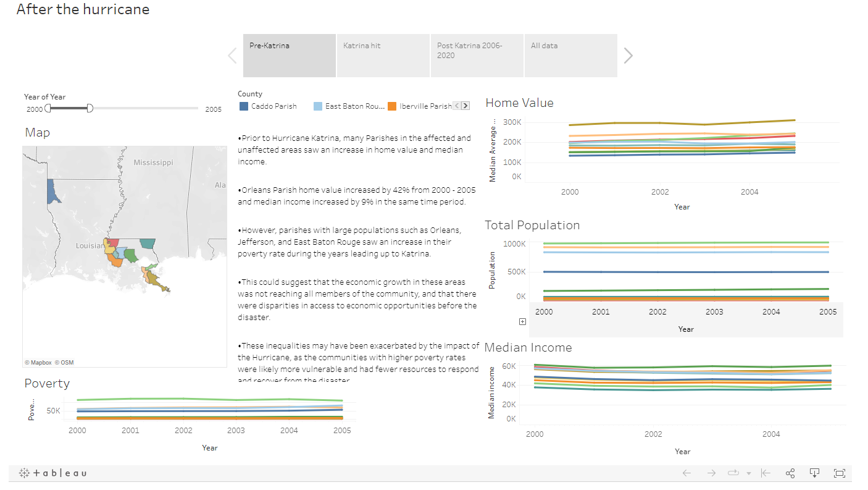Viewport: 868px width, 490px height.
Task: Expand the Total Population axis plus icon
Action: point(523,321)
